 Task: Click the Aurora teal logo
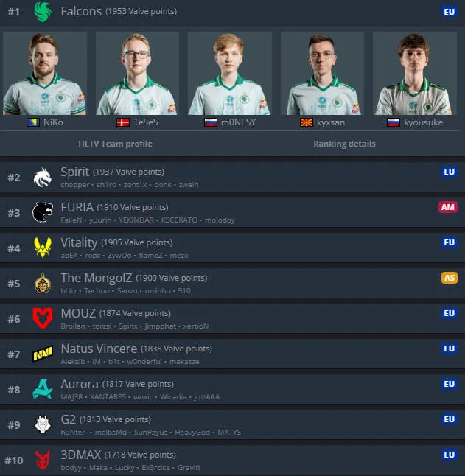tap(43, 389)
